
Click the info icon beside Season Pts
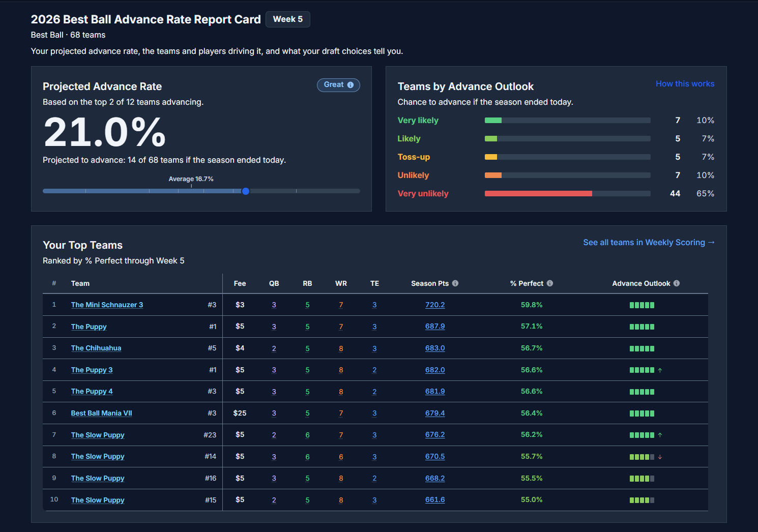(455, 283)
